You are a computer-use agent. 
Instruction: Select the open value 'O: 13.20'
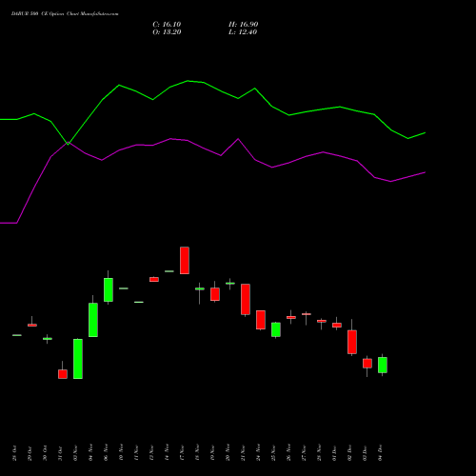(167, 32)
